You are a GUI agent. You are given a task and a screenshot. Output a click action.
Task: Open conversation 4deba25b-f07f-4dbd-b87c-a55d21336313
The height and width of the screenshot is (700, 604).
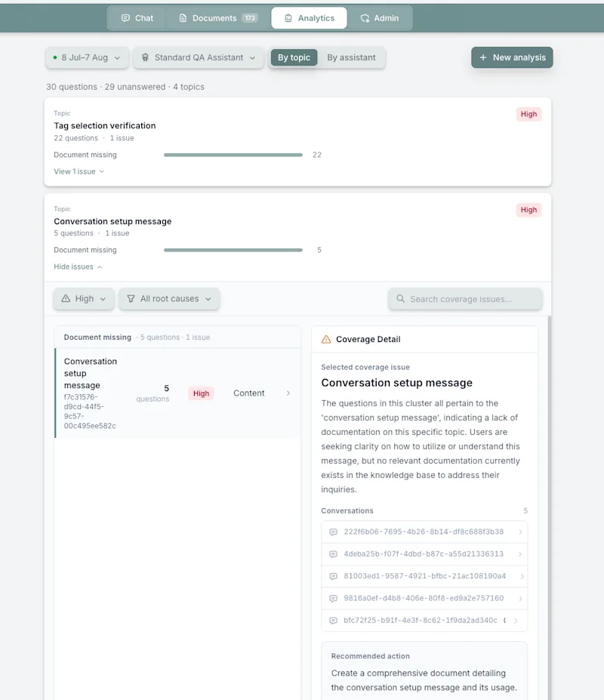(x=424, y=554)
